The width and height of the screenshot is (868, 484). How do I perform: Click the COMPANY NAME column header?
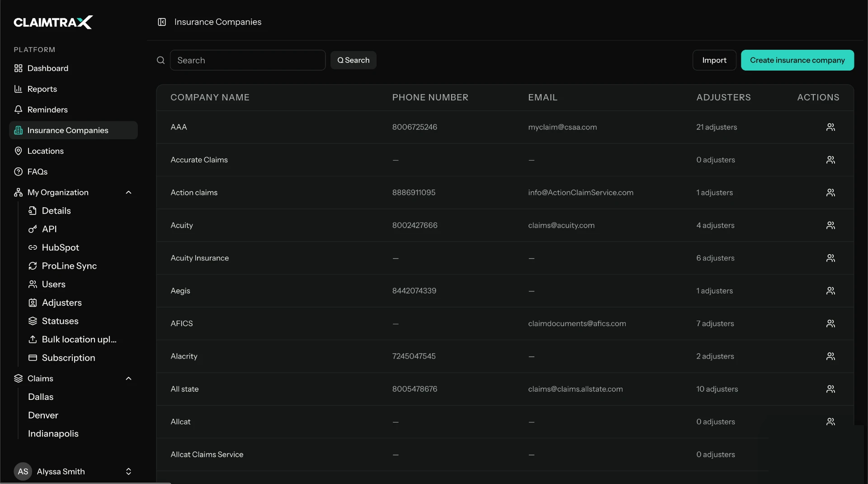(x=210, y=97)
